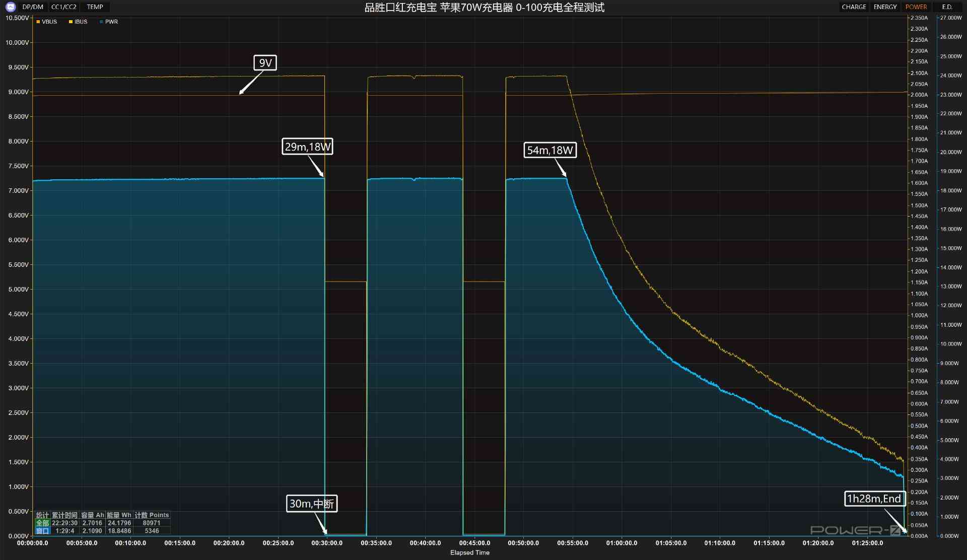The width and height of the screenshot is (967, 560).
Task: Click the blue 窗口 statistics row label
Action: 42,531
